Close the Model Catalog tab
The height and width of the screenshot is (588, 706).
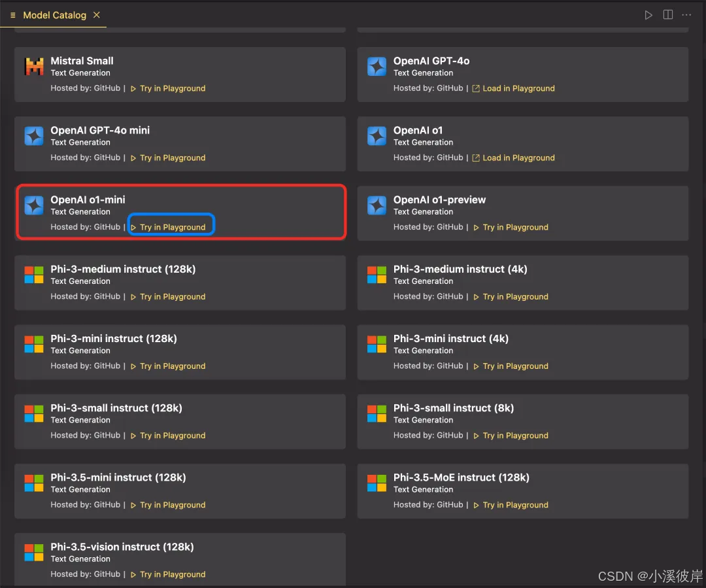click(x=96, y=15)
